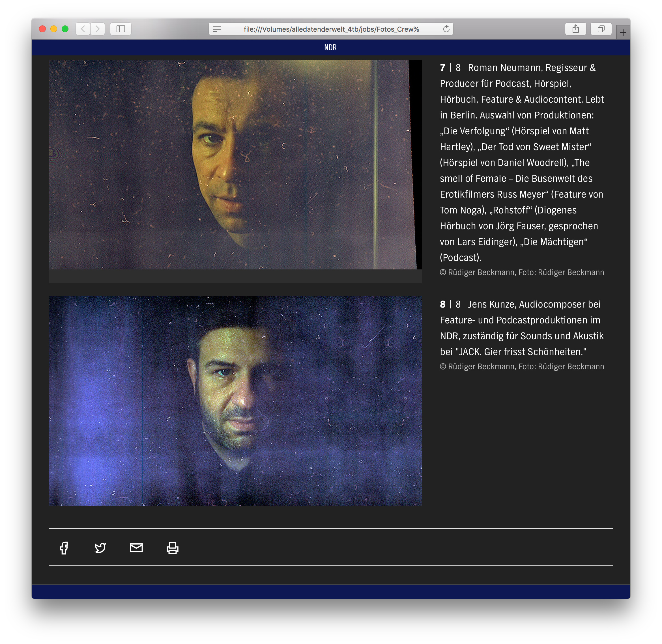Close the Safari window red button
This screenshot has width=662, height=644.
coord(43,29)
